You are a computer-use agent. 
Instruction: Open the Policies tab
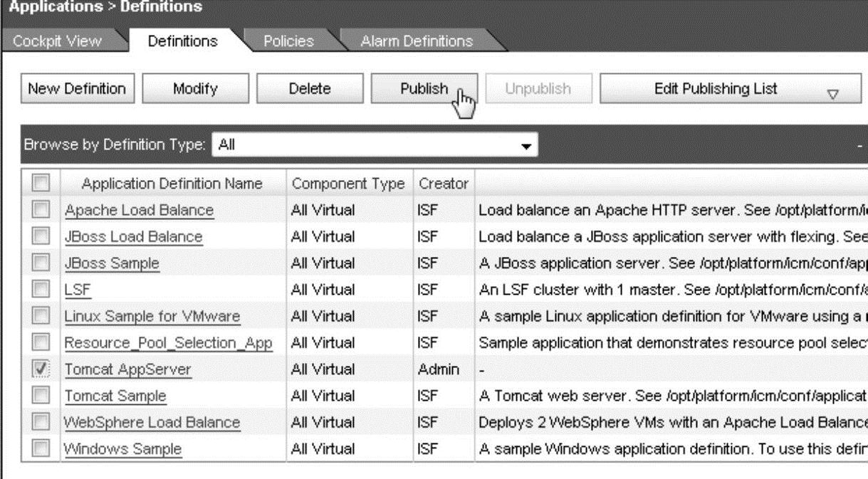288,41
